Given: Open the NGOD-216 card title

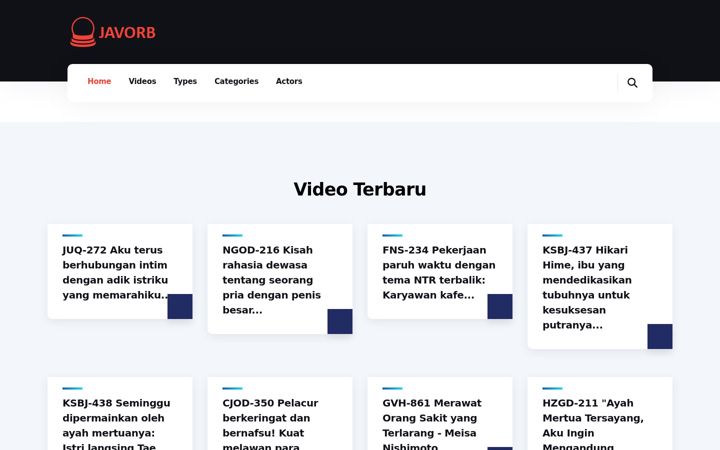Looking at the screenshot, I should (272, 280).
